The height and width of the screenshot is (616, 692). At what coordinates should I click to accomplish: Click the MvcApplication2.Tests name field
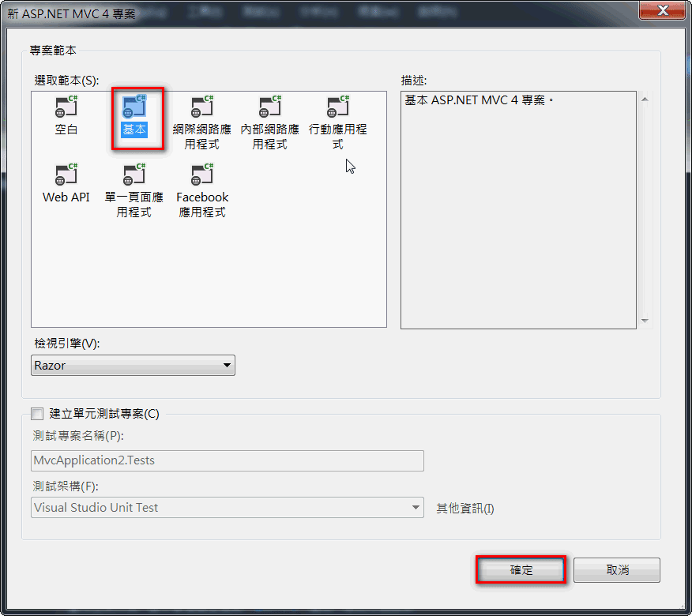pyautogui.click(x=228, y=460)
